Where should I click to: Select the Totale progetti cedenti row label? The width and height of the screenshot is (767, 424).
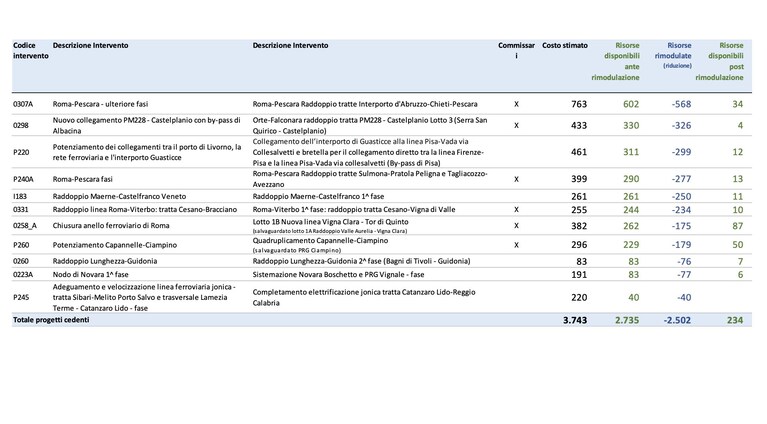point(51,320)
